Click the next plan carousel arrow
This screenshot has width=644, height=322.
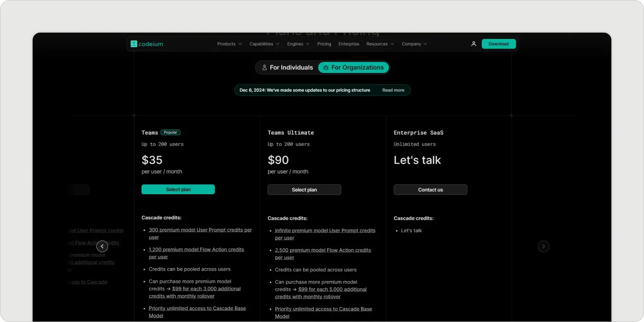coord(543,246)
